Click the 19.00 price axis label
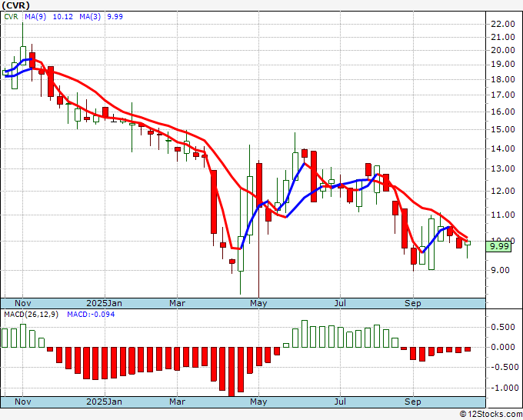Screen dimensions: 523x420 [503, 65]
